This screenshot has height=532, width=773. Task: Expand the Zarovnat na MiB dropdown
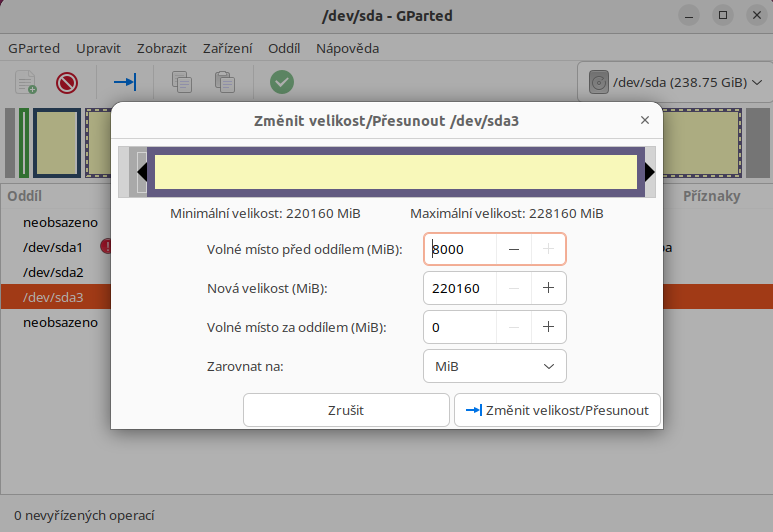(495, 366)
